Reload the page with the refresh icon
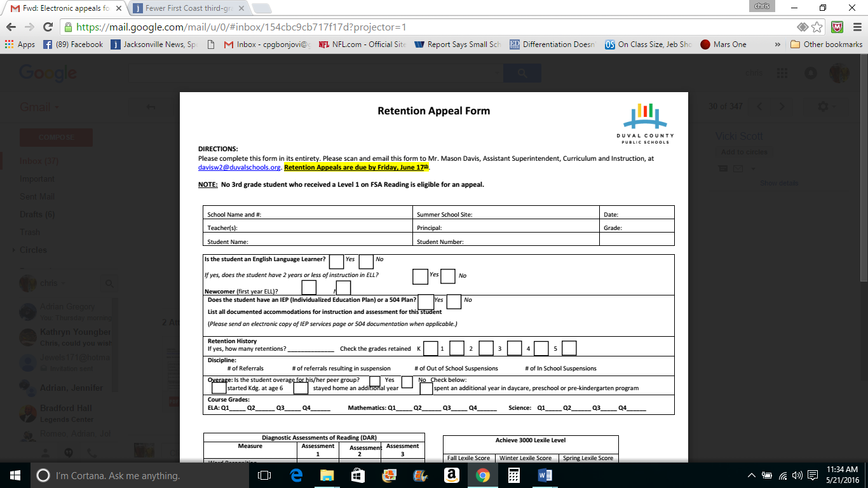Image resolution: width=868 pixels, height=488 pixels. tap(48, 27)
